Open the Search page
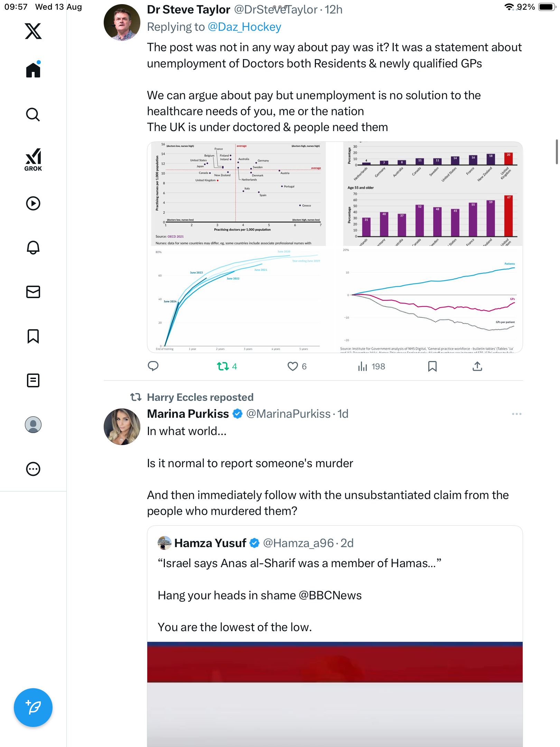 (x=33, y=114)
